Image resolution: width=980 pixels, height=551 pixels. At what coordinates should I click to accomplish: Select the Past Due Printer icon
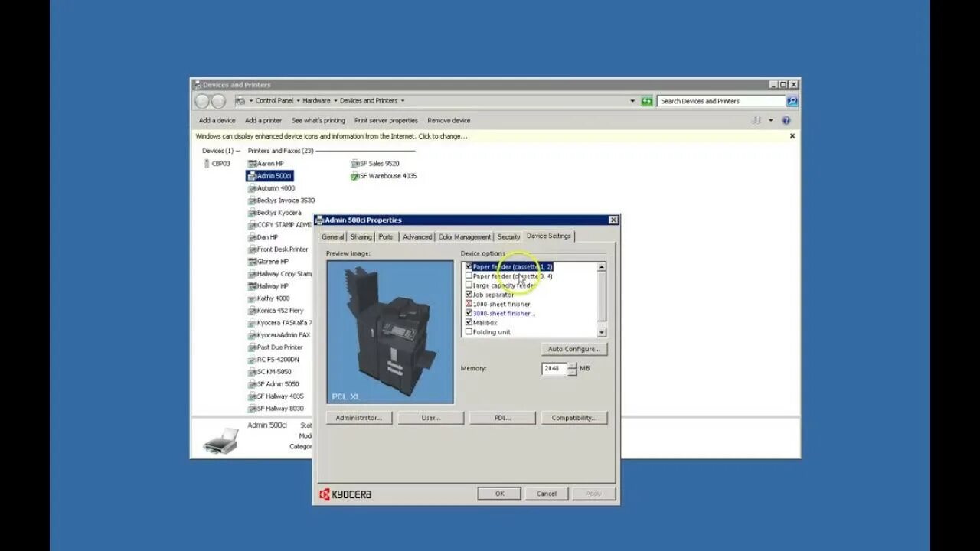[252, 347]
